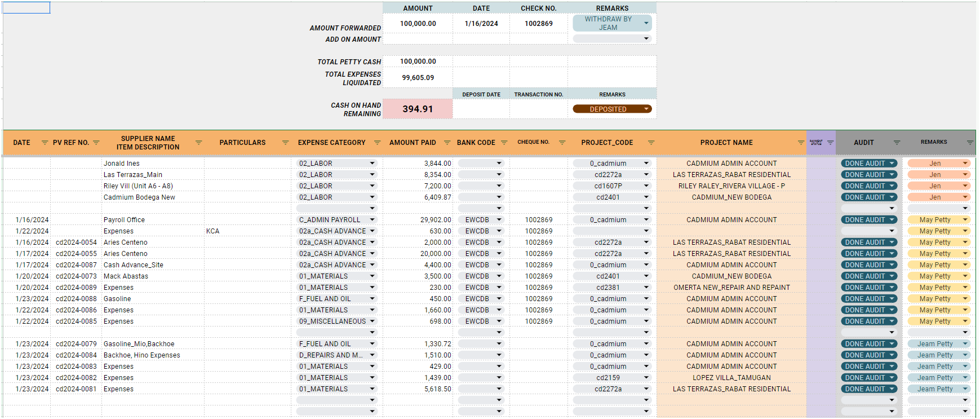The width and height of the screenshot is (980, 419).
Task: Select the OMERTA NEW_REPAIR AND REPAINT project name
Action: click(731, 288)
